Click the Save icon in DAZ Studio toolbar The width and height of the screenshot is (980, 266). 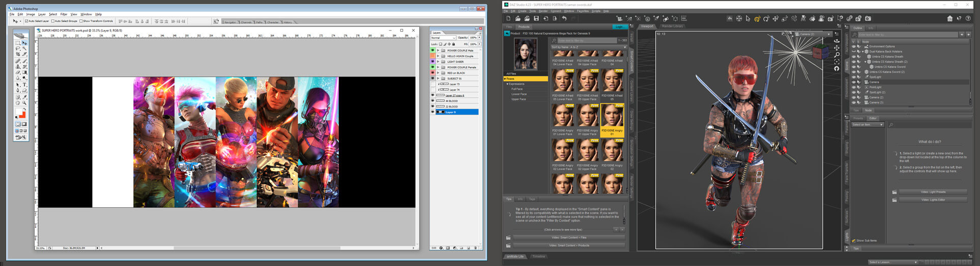(x=536, y=19)
